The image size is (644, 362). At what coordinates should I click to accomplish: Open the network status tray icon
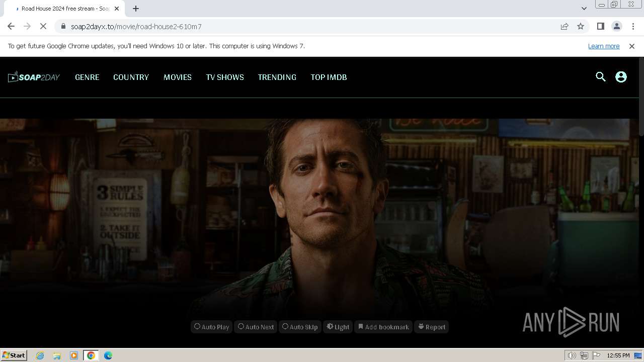584,355
